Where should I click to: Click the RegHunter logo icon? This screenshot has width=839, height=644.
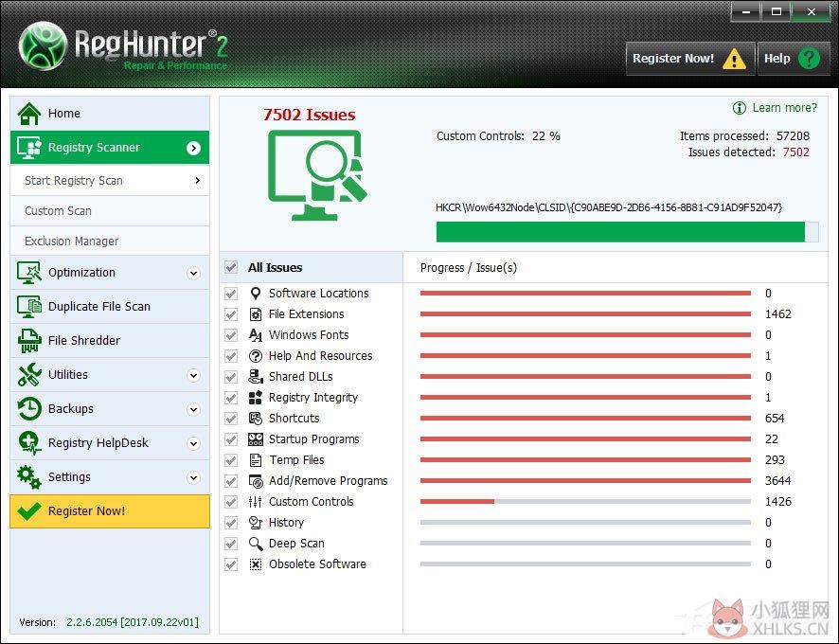pyautogui.click(x=43, y=46)
